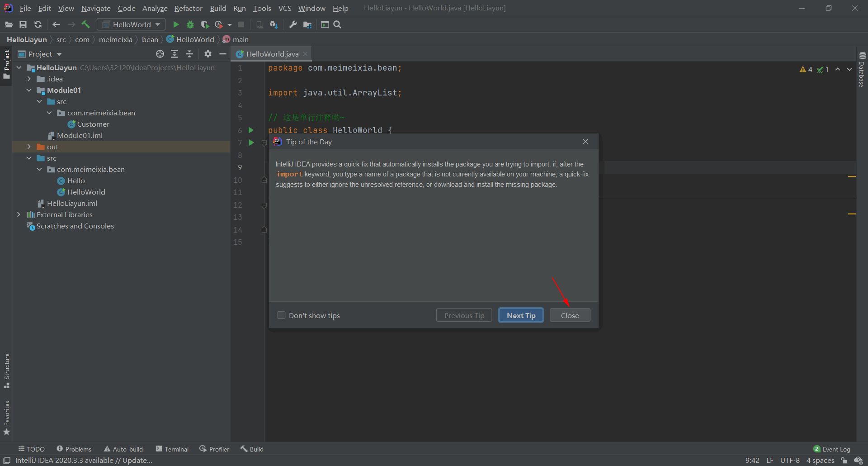Click 4 spaces indent setting

[820, 460]
